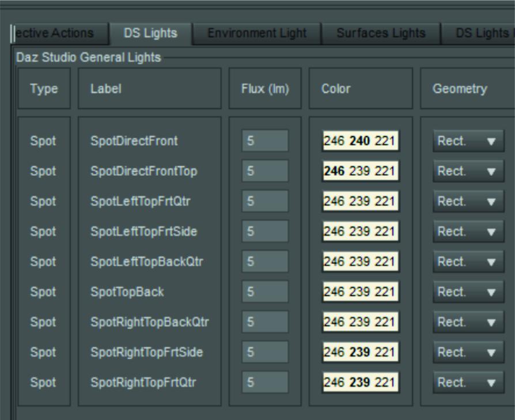
Task: Open color field of SpotRightTopFrtSide
Action: pyautogui.click(x=361, y=353)
